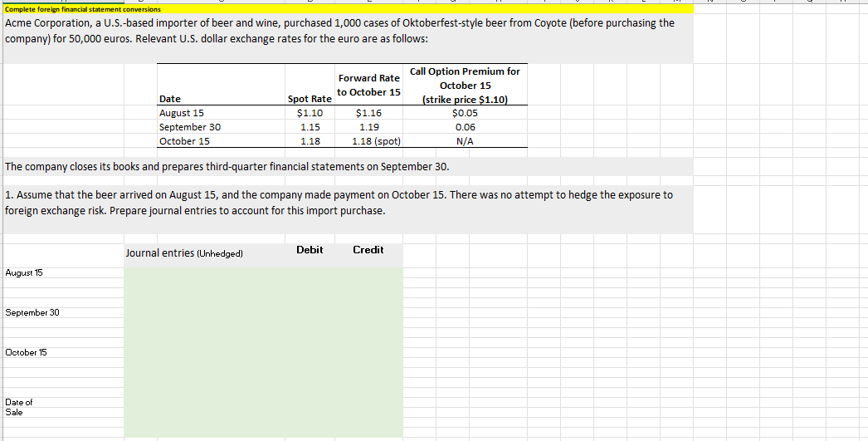Click the 'September 30' cell in rate table
The image size is (868, 441).
(222, 127)
